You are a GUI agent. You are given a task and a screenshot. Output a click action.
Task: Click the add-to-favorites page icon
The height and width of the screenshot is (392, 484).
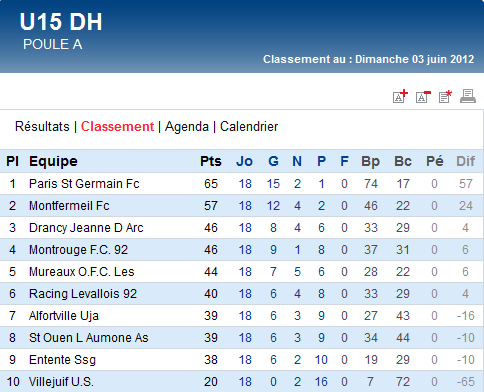445,97
